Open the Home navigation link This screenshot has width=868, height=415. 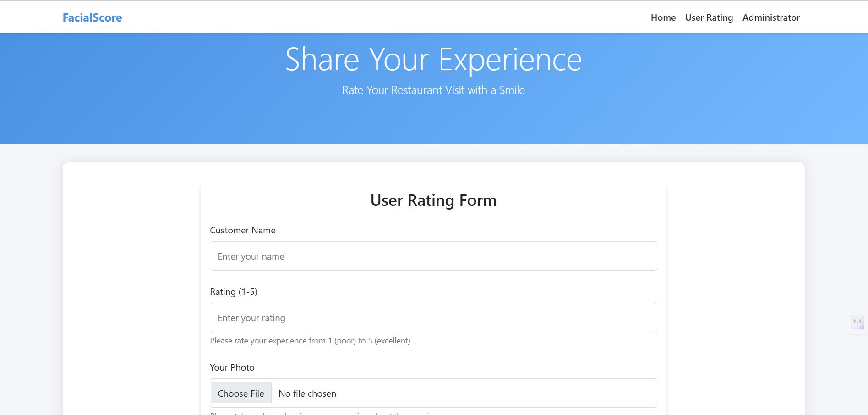click(663, 17)
